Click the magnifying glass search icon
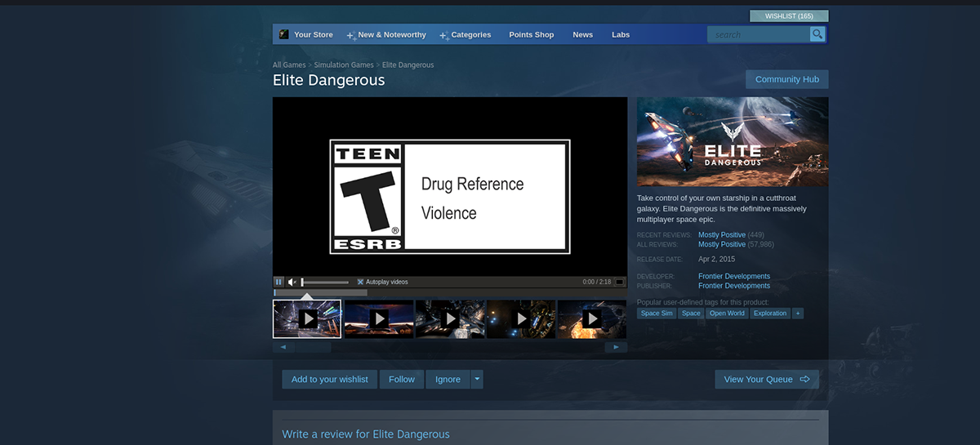 [x=817, y=34]
